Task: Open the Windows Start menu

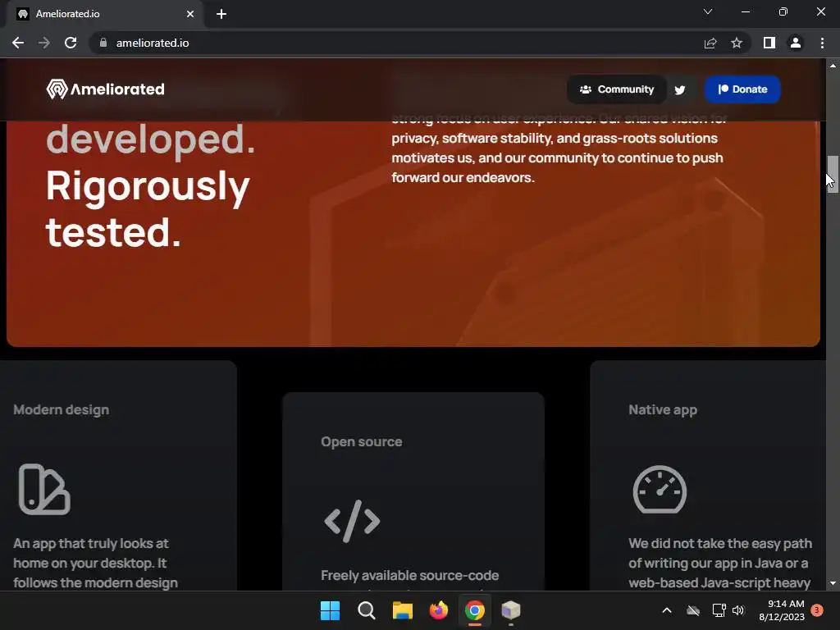Action: [x=330, y=610]
